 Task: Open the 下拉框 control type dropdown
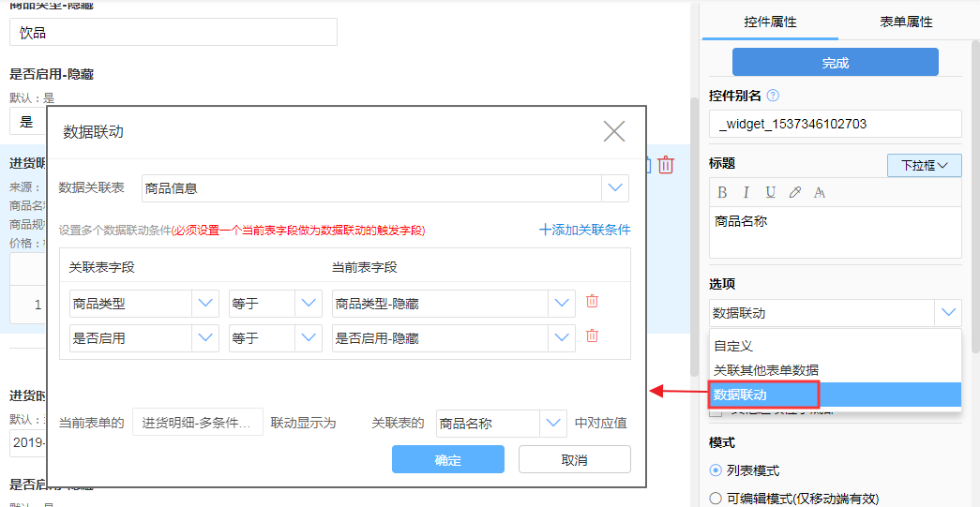point(924,166)
